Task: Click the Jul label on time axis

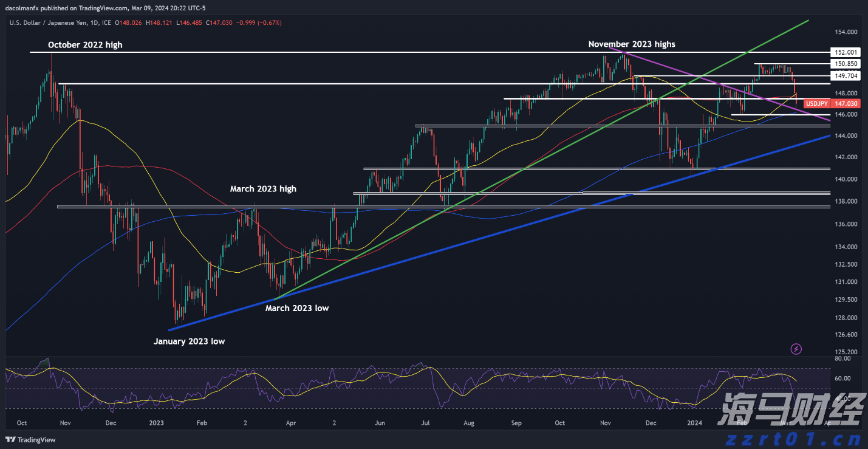Action: tap(425, 423)
